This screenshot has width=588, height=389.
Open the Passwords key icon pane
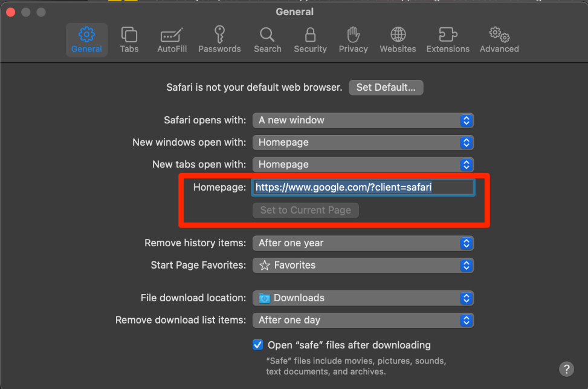[219, 40]
